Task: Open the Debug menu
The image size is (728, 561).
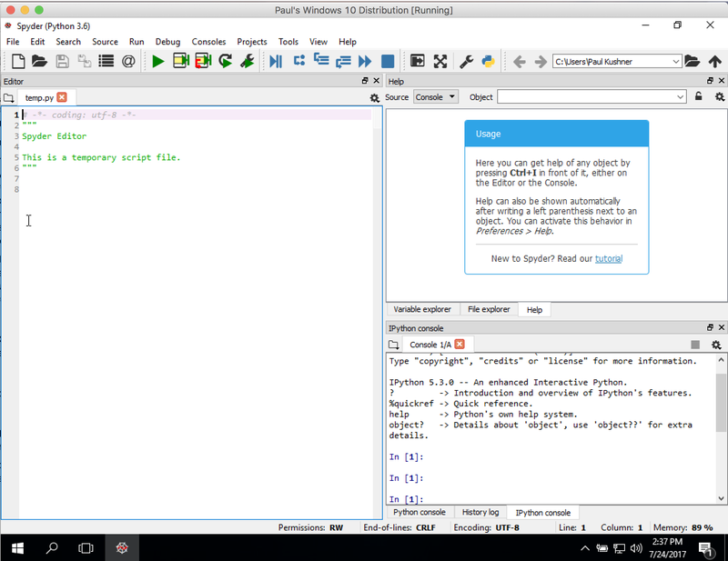Action: [167, 42]
